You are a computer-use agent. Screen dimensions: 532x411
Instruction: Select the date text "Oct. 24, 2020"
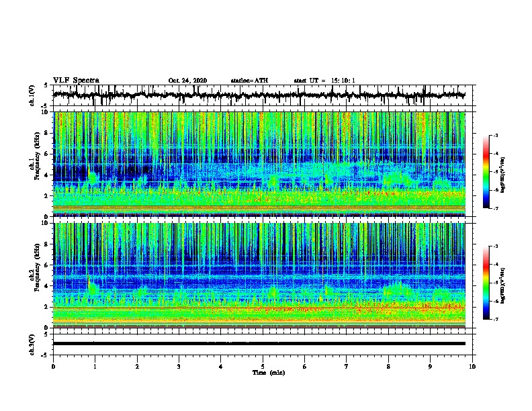click(x=187, y=81)
